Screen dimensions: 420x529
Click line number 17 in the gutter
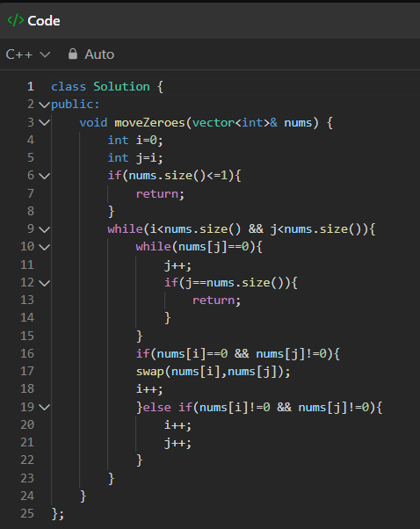click(27, 371)
